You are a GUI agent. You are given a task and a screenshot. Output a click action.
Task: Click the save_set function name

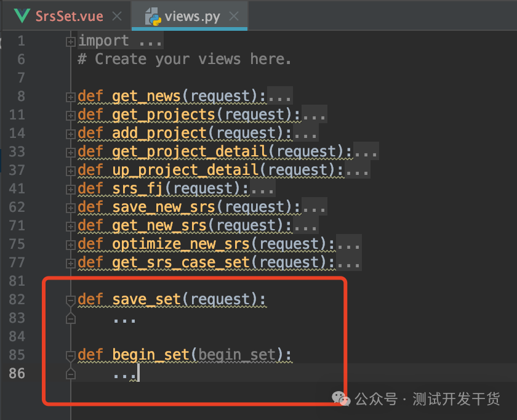[146, 299]
